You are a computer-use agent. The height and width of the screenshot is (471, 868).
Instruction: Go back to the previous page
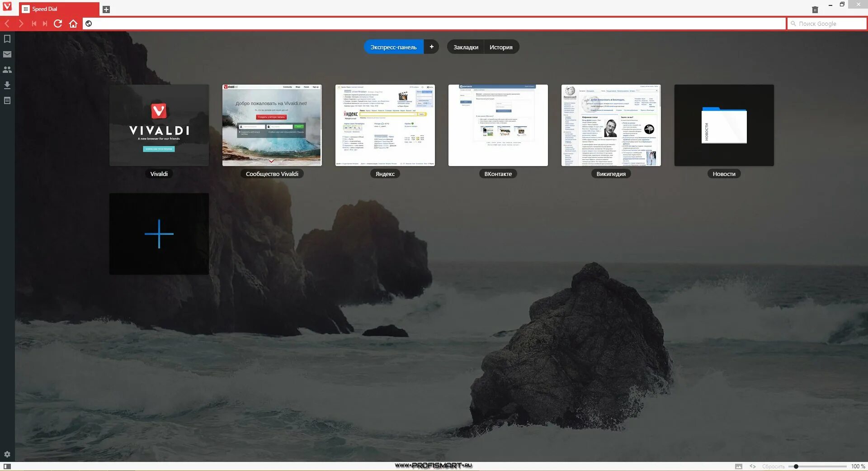tap(7, 24)
